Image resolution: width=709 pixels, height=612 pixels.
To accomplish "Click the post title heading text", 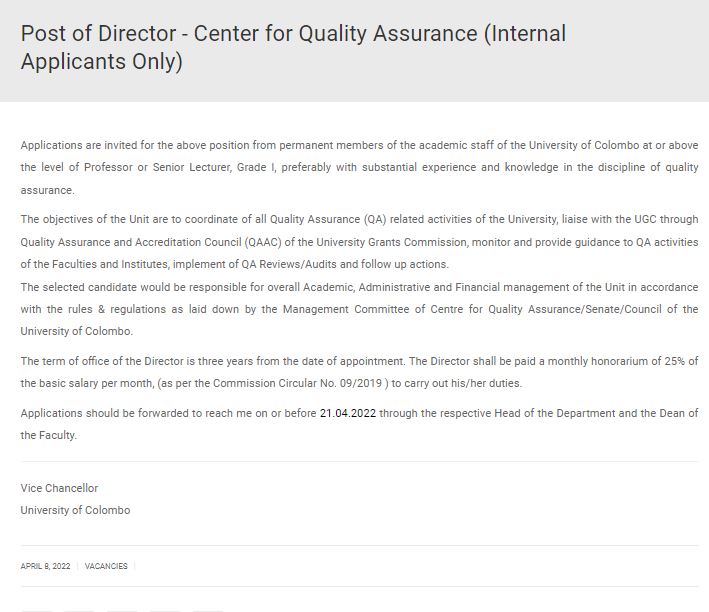I will (x=293, y=47).
